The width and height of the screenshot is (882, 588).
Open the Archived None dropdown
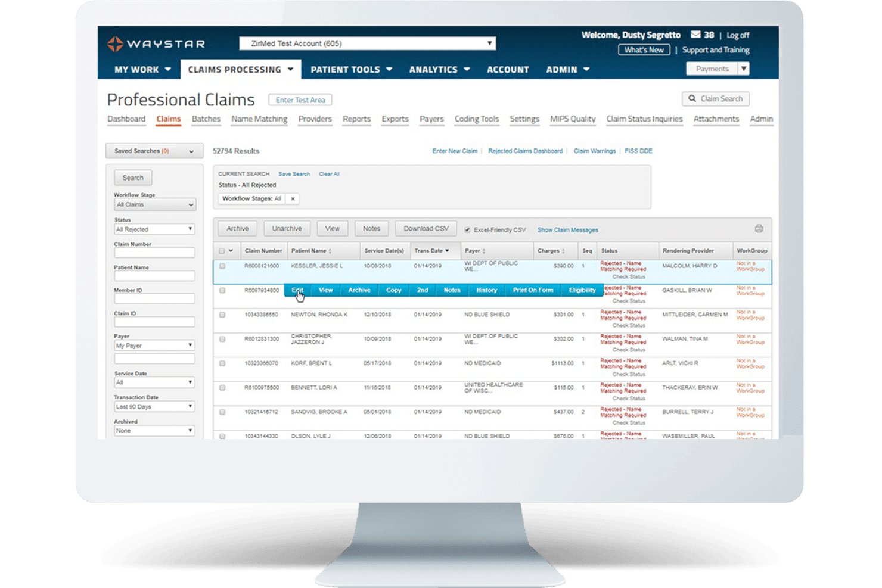(154, 431)
